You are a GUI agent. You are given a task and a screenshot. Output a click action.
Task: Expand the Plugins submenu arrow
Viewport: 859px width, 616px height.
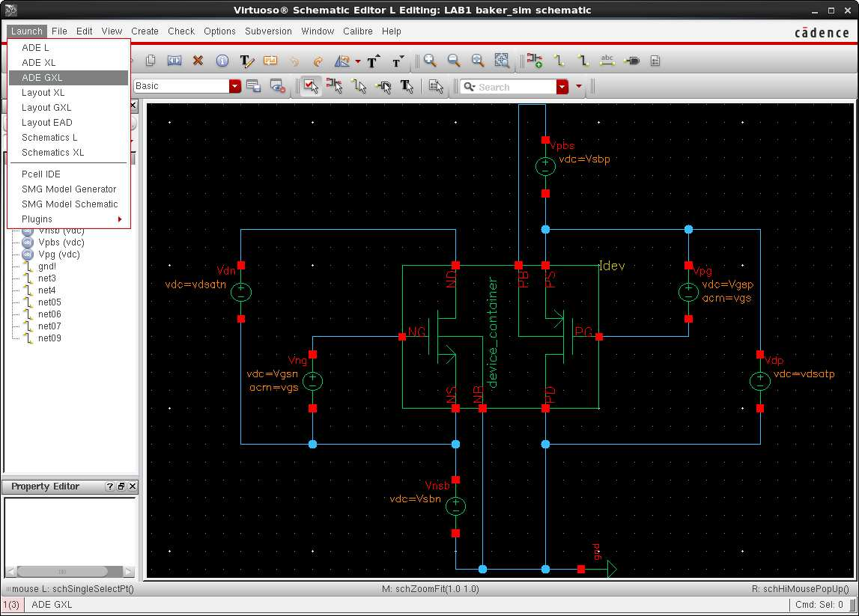[120, 219]
